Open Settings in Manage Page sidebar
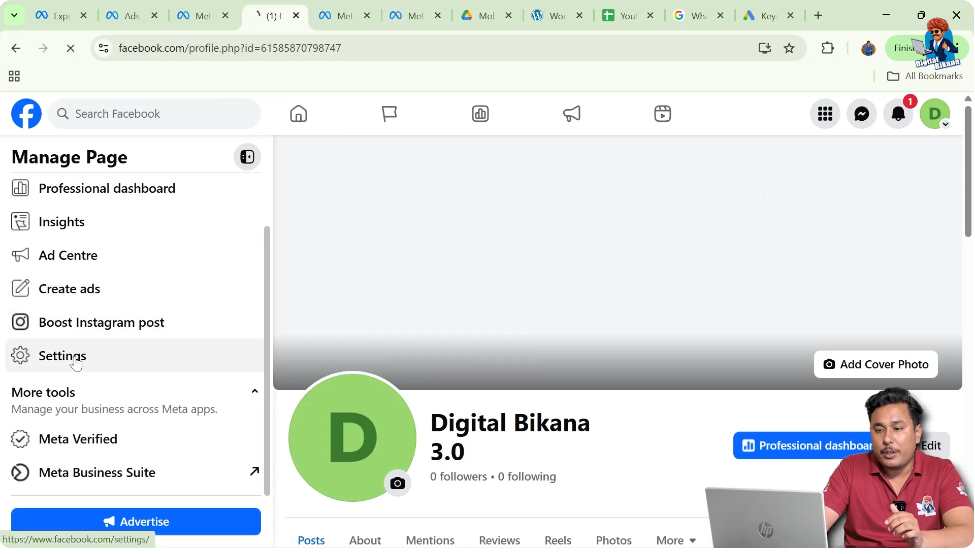Viewport: 975px width, 554px height. (135, 356)
